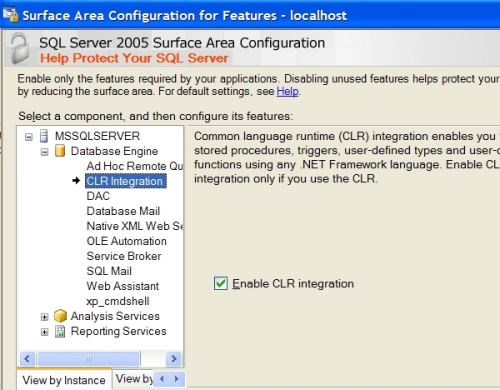Click the Database Engine cylinder icon
500x390 pixels.
click(x=60, y=151)
